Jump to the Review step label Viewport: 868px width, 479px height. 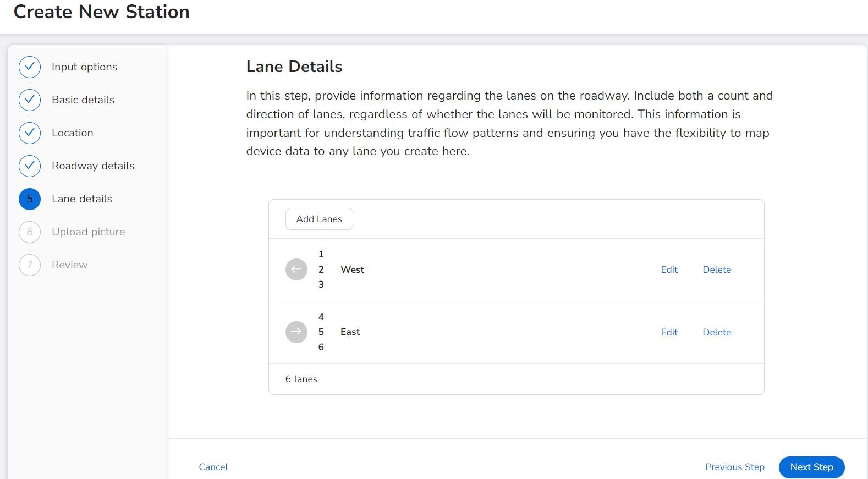[x=69, y=265]
